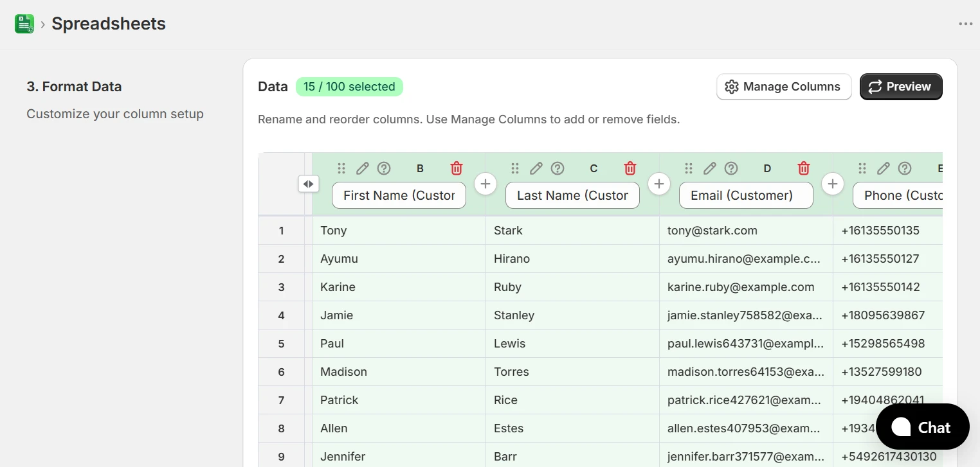This screenshot has height=467, width=980.
Task: Click row number 1 header
Action: (281, 231)
